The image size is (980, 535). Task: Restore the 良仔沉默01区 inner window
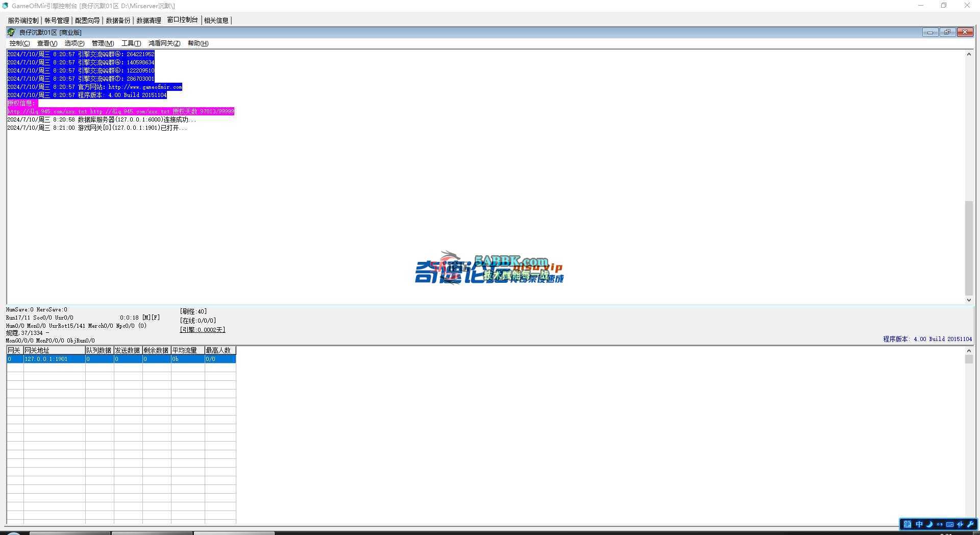pos(947,32)
